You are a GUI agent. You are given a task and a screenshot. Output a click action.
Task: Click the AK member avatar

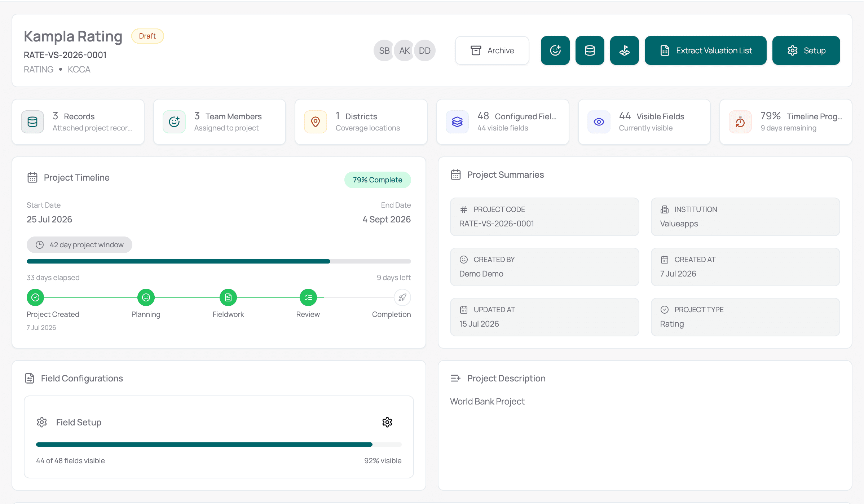point(404,50)
